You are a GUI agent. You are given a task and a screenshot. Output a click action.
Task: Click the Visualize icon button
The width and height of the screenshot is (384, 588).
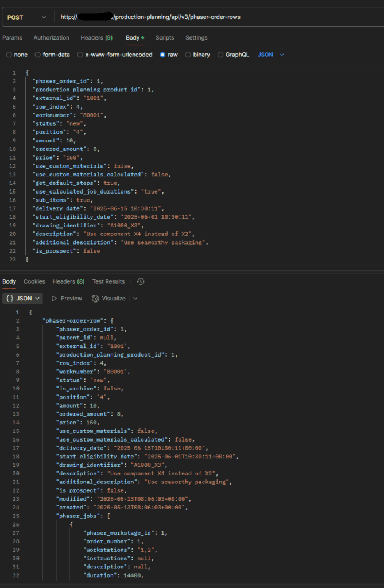click(x=96, y=299)
